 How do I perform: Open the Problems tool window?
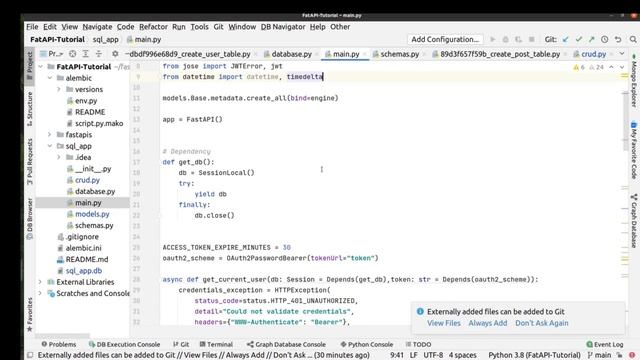[x=59, y=344]
